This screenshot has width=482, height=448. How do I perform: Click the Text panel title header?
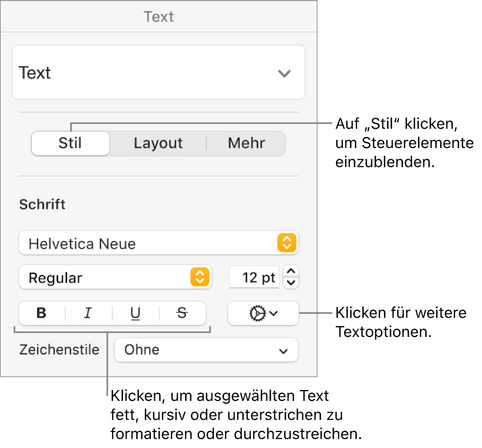pyautogui.click(x=159, y=17)
